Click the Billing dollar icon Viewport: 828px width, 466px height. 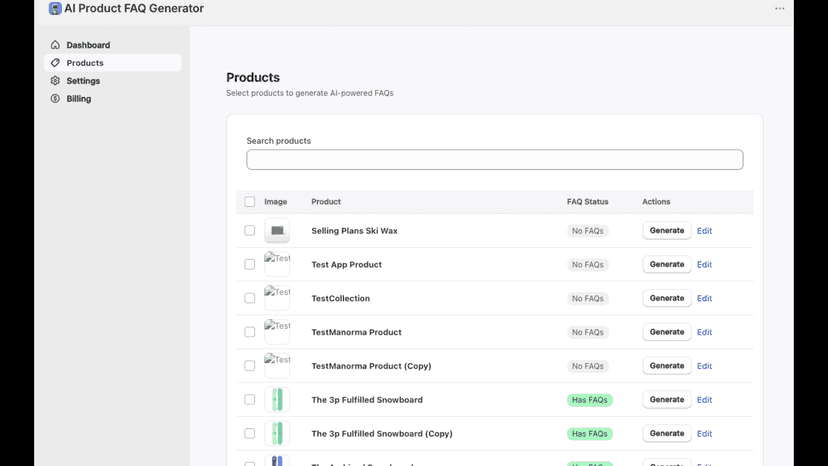(x=55, y=99)
